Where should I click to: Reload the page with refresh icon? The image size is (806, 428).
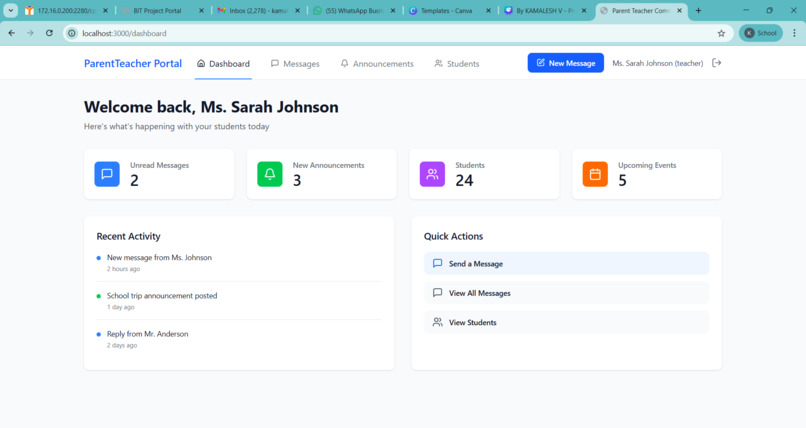pyautogui.click(x=49, y=33)
